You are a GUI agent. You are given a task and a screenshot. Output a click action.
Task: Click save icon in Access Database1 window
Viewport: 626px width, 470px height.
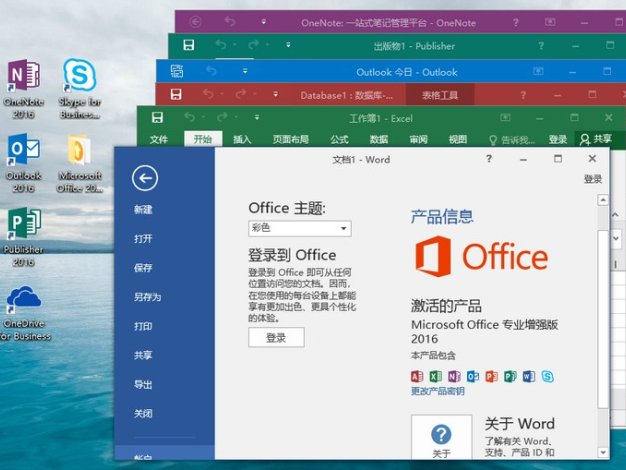pyautogui.click(x=176, y=94)
